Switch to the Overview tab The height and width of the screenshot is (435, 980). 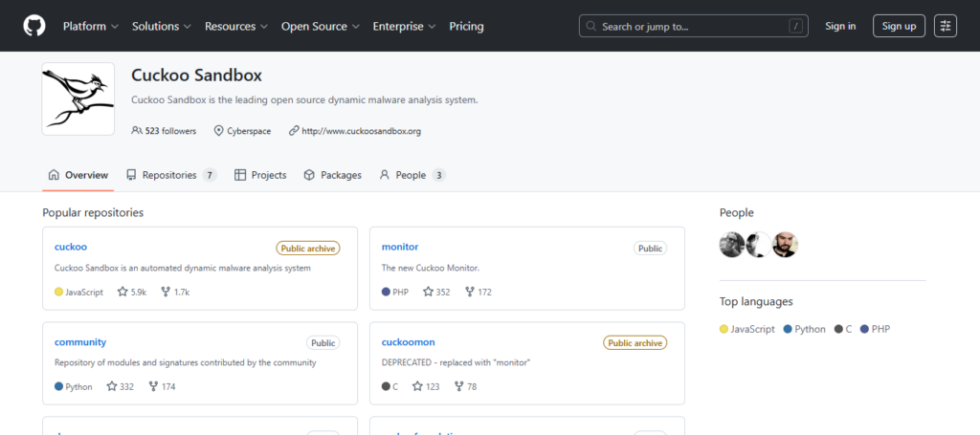pyautogui.click(x=78, y=175)
